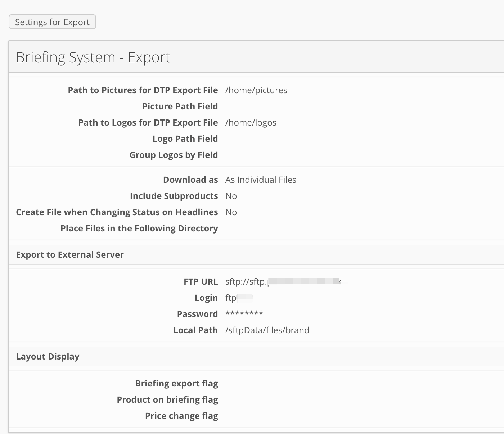Select the sftp://sftp. URL value
This screenshot has height=434, width=504.
(x=284, y=282)
